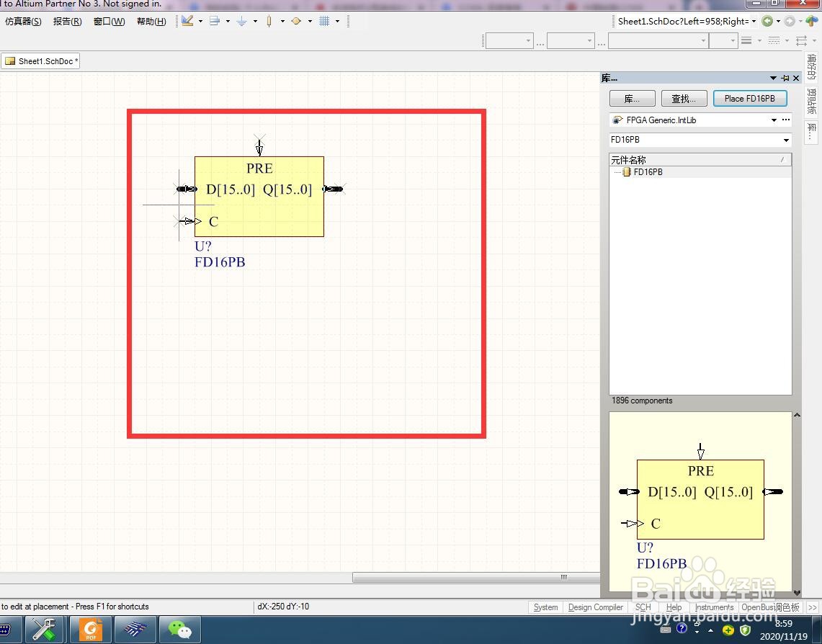Click the SCH status bar button
Viewport: 822px width, 644px height.
(x=643, y=607)
